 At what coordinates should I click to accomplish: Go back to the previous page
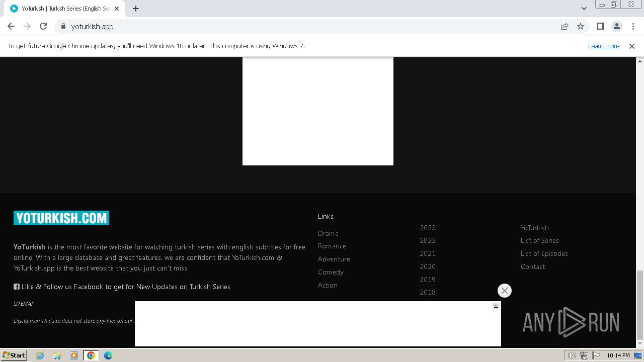(x=11, y=26)
